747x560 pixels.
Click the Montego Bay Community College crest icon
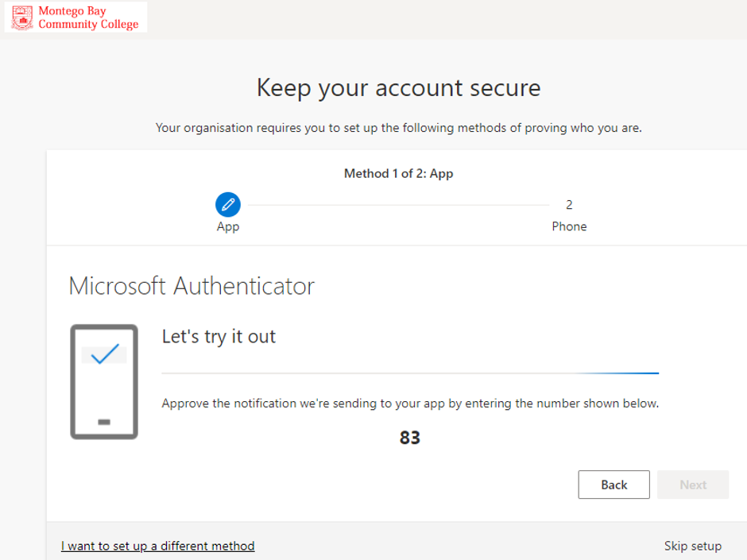click(x=22, y=17)
